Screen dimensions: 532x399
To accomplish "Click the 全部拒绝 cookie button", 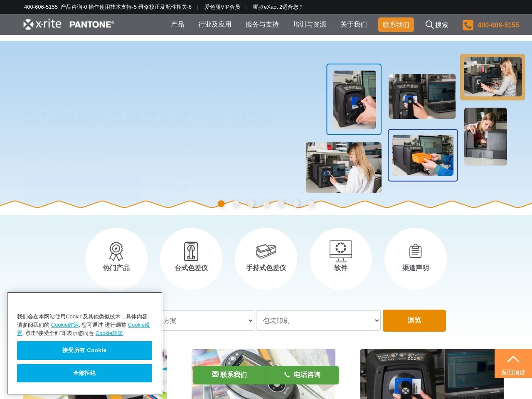I will (x=84, y=373).
